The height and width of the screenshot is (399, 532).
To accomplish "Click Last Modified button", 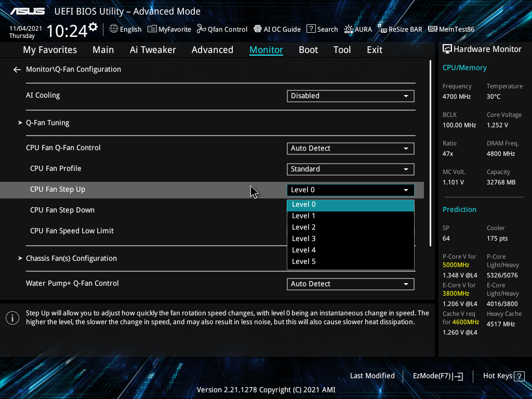I will click(x=372, y=376).
